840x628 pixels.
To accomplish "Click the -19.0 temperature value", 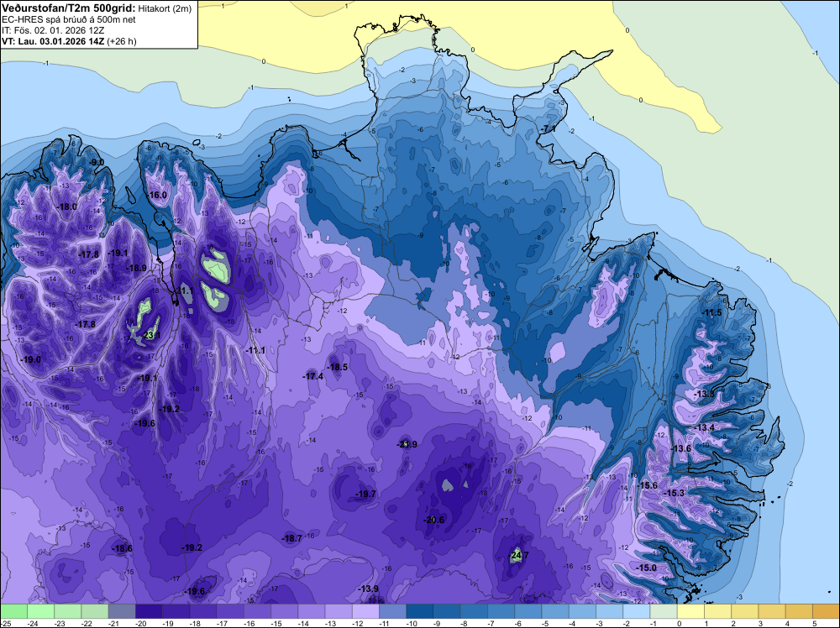I will point(30,360).
